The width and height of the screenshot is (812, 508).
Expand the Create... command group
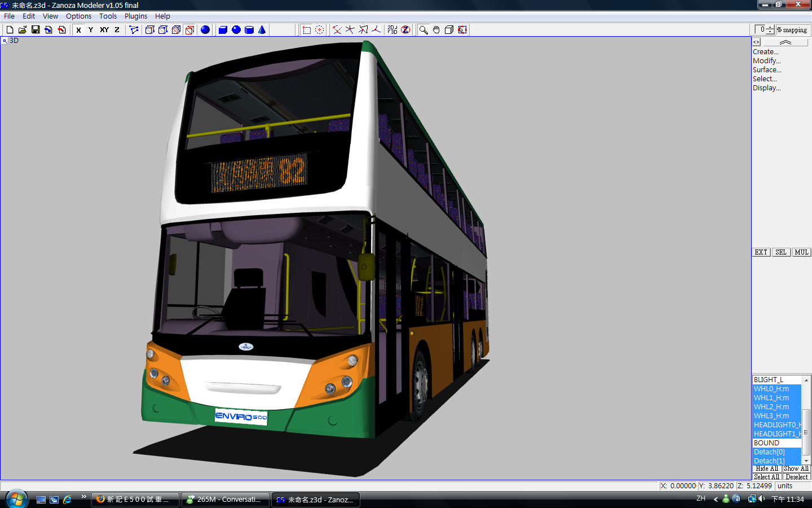click(x=765, y=52)
